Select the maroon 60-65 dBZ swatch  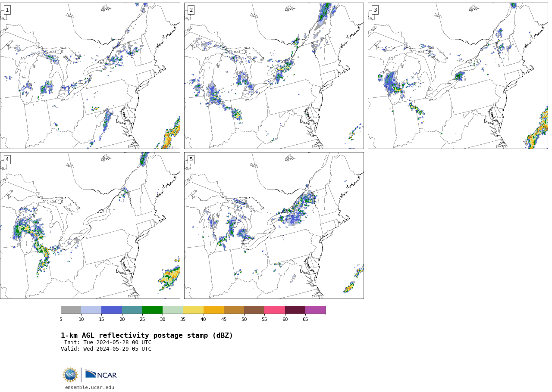(295, 310)
